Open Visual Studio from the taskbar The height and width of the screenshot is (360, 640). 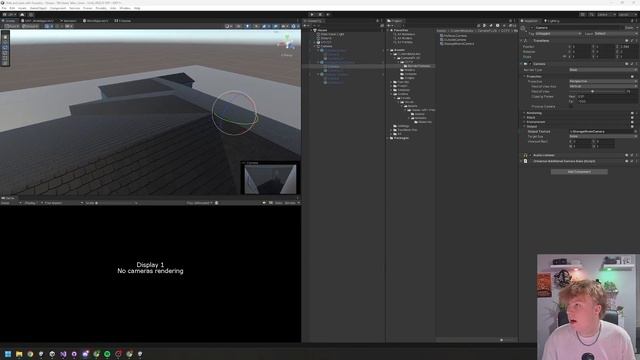click(63, 354)
